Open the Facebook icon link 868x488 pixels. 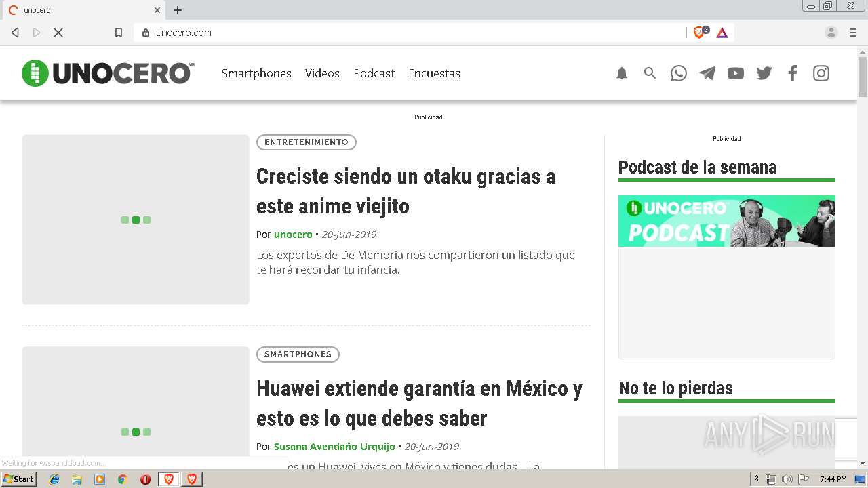793,73
